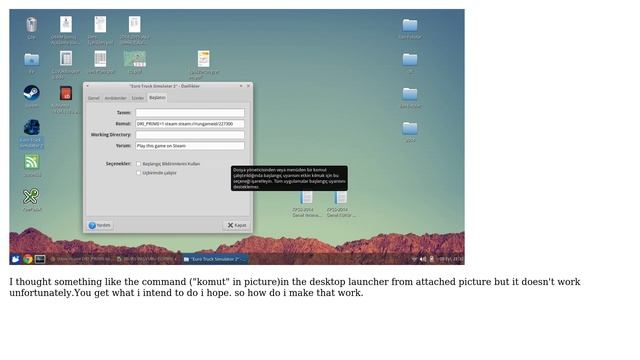Tick the 'Uçbirimde çalıştır' checkbox
The image size is (640, 360).
coord(138,173)
